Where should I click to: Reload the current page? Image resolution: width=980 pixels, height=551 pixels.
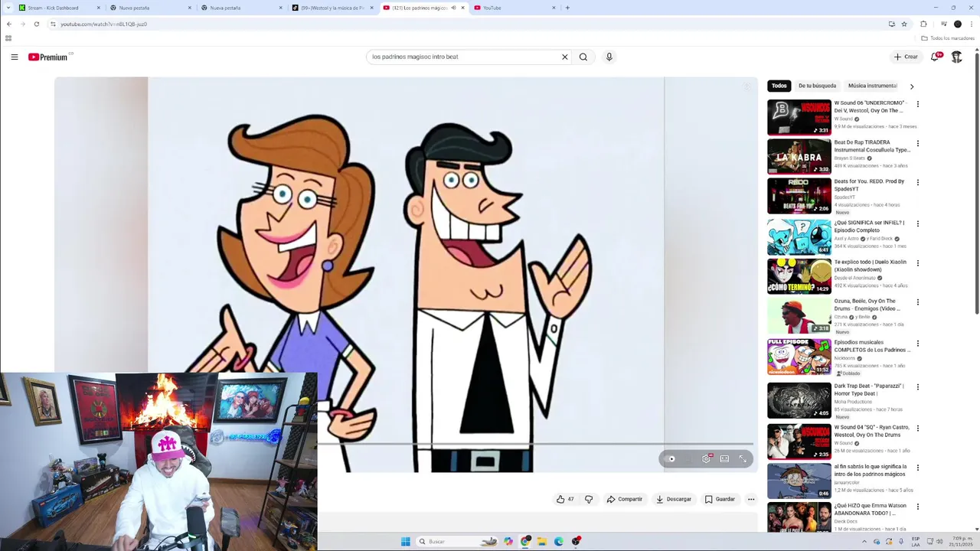click(x=36, y=24)
